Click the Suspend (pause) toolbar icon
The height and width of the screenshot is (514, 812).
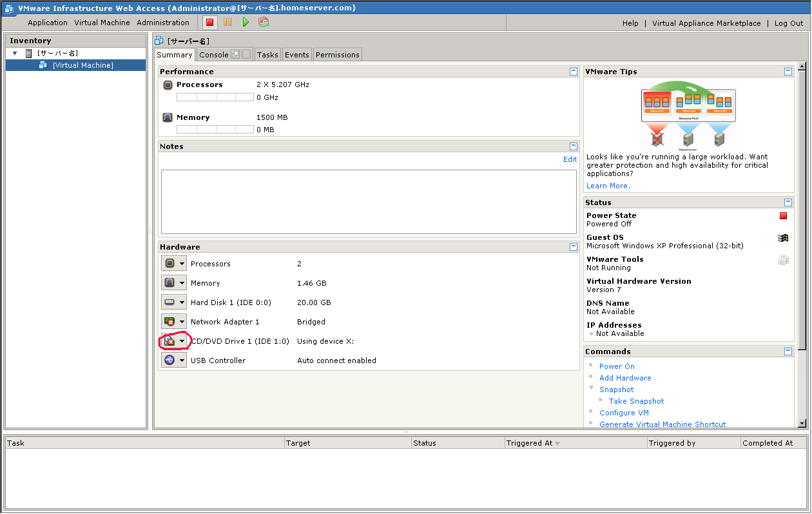[x=227, y=22]
